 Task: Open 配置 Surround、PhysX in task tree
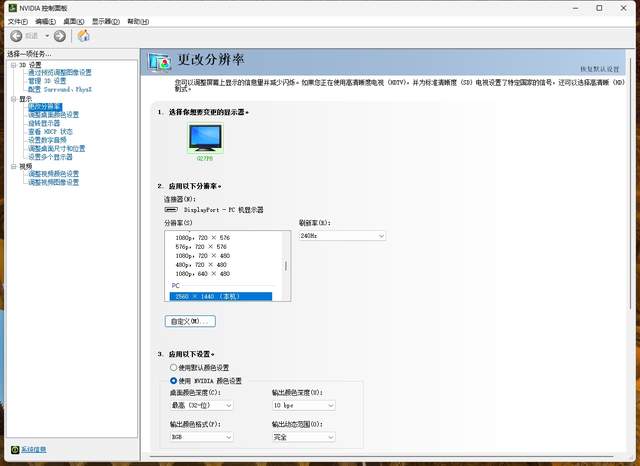coord(60,89)
